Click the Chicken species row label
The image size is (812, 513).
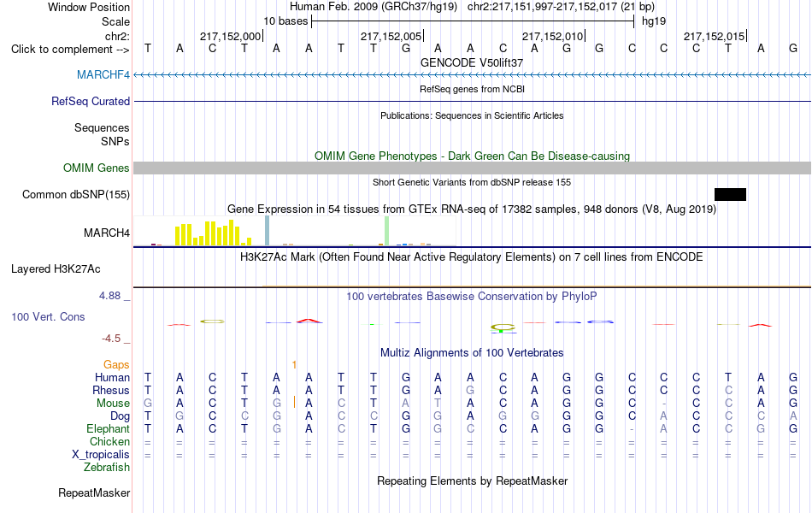[x=109, y=441]
